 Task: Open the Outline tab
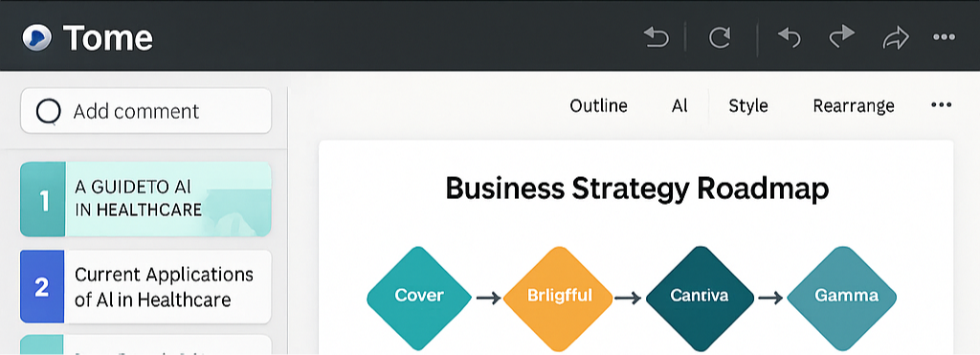(598, 105)
